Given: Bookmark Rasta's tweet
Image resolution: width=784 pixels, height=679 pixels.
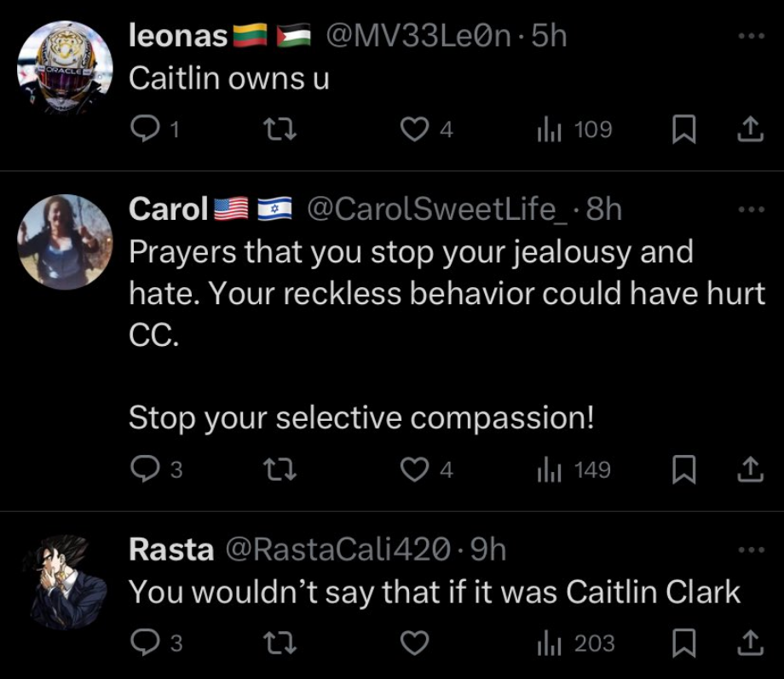Looking at the screenshot, I should (x=683, y=643).
